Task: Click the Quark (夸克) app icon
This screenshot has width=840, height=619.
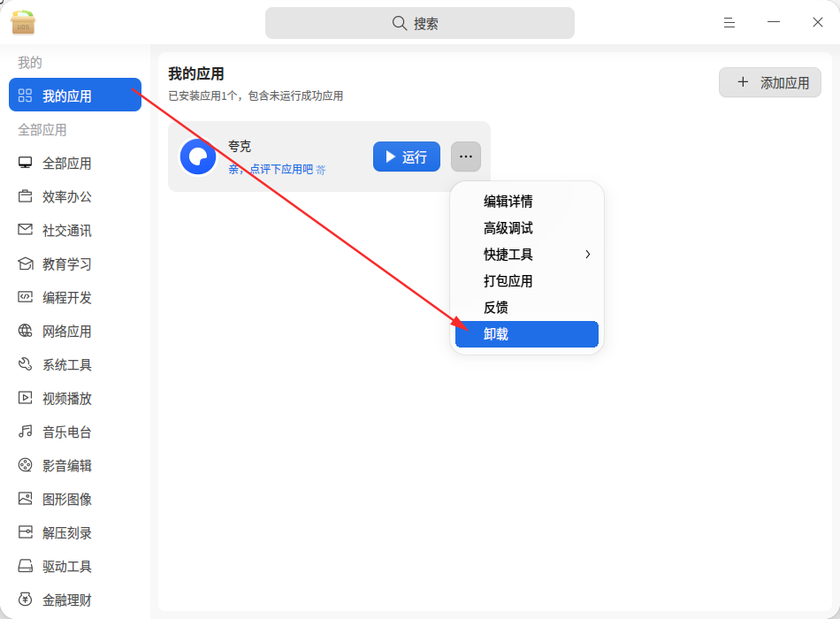Action: click(x=198, y=157)
